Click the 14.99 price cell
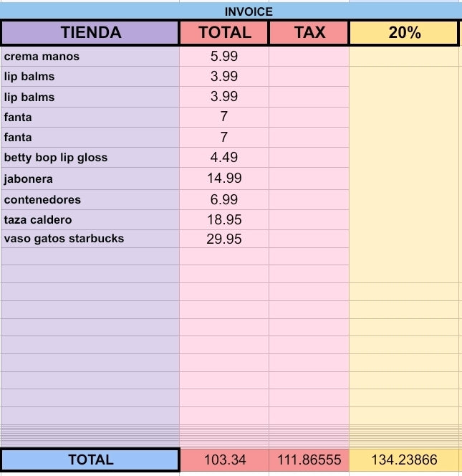The image size is (462, 476). tap(224, 178)
